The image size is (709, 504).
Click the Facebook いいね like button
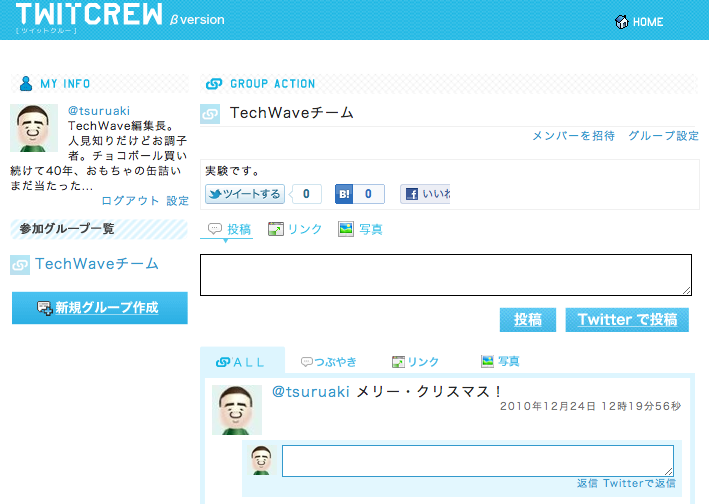pos(425,194)
